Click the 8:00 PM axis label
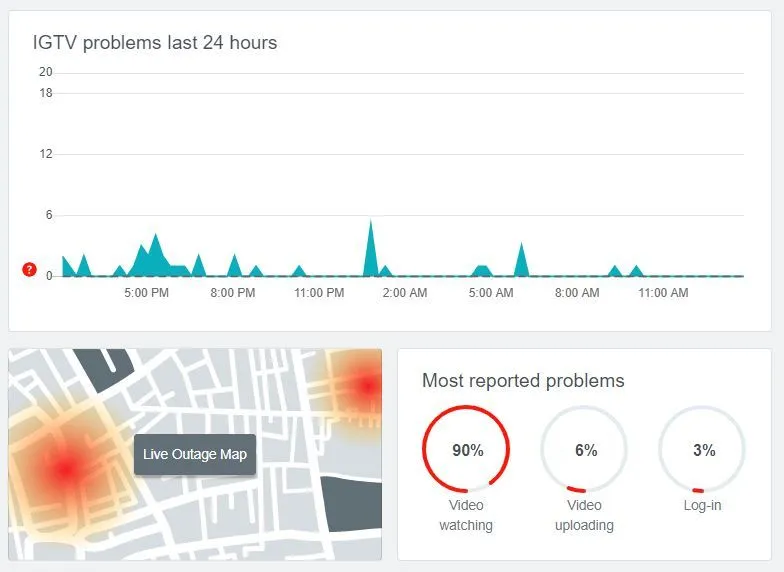 click(232, 293)
